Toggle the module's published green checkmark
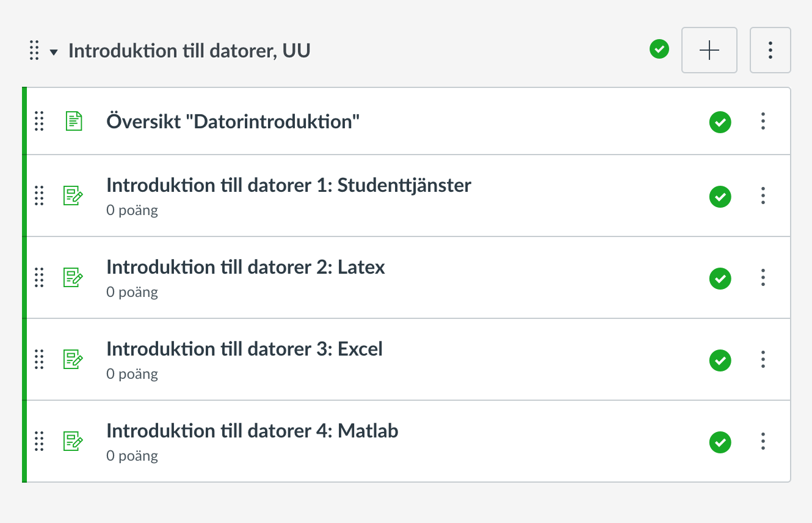The height and width of the screenshot is (523, 812). click(x=659, y=49)
